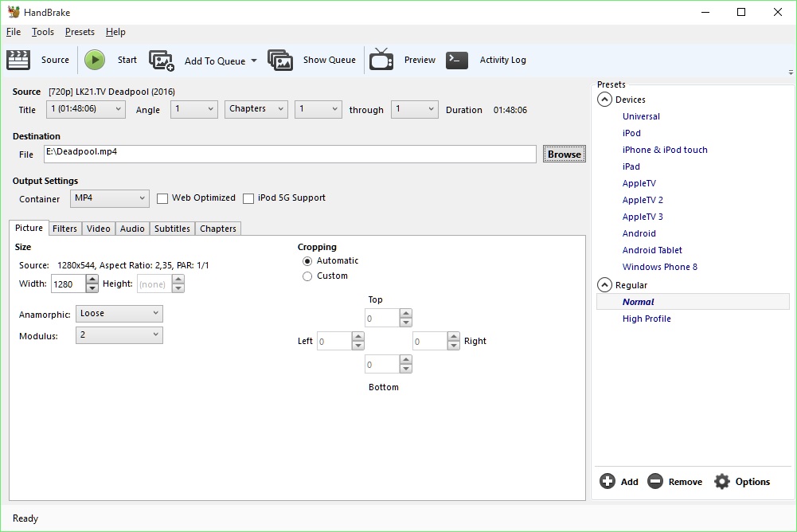Select the AppleTV 2 preset
The image size is (797, 532).
click(643, 201)
